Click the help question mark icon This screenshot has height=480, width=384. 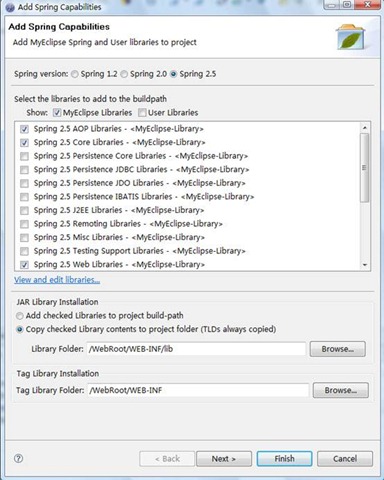pyautogui.click(x=19, y=458)
